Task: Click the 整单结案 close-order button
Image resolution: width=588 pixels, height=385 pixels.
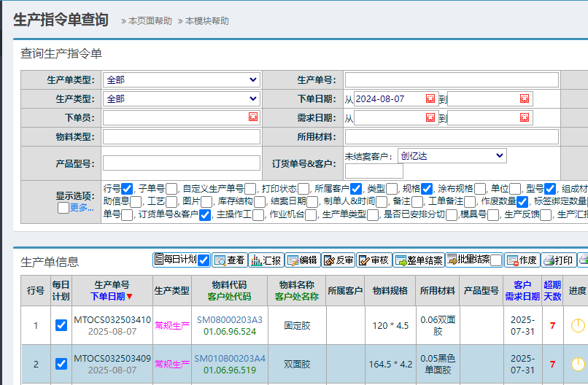Action: point(419,260)
